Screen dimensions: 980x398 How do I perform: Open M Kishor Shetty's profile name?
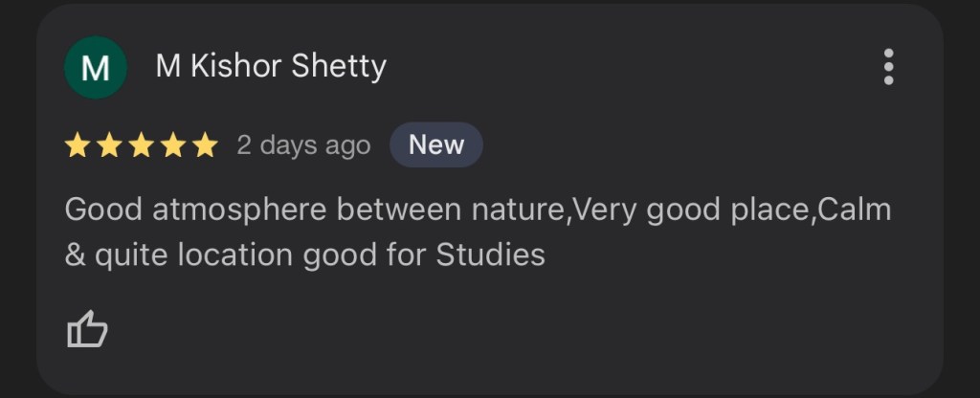pos(271,67)
